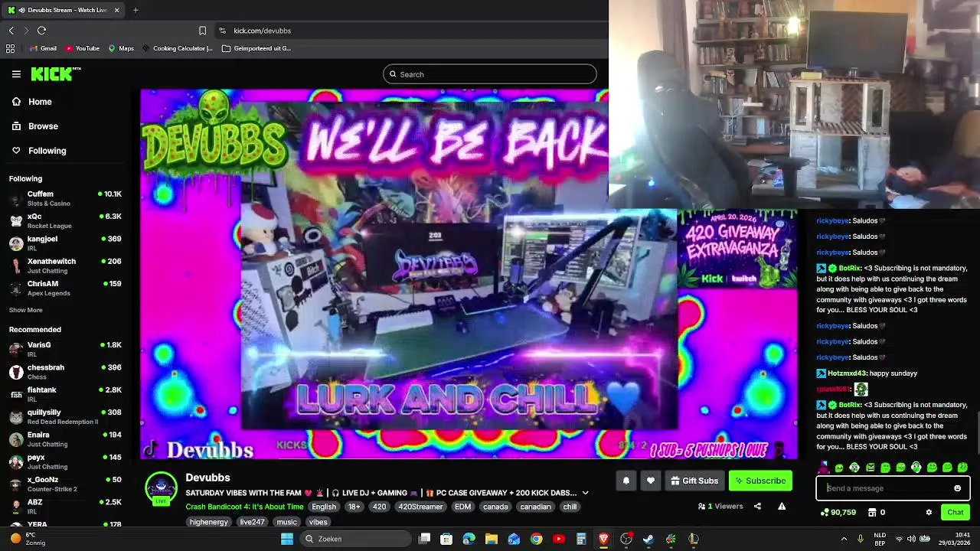Open YouTube bookmark
The image size is (980, 551).
[82, 48]
